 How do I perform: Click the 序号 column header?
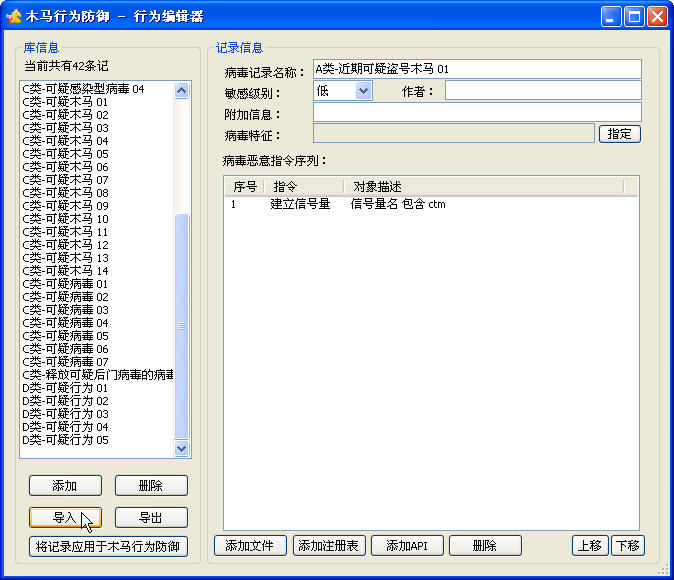(244, 187)
